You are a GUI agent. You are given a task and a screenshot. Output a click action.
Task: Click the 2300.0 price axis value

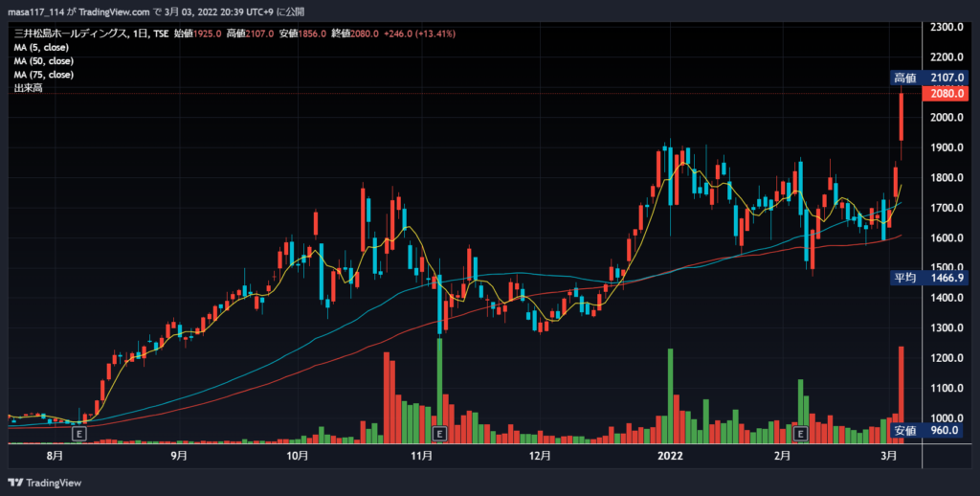[947, 28]
